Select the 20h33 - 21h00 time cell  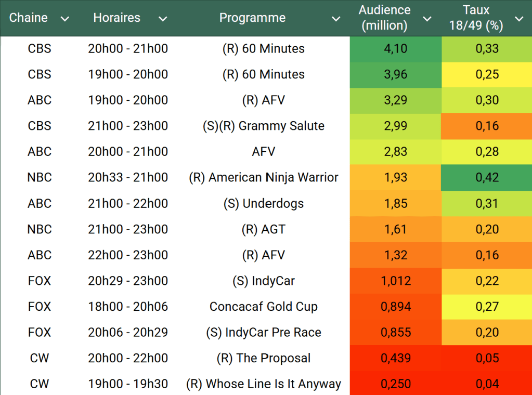(x=128, y=178)
